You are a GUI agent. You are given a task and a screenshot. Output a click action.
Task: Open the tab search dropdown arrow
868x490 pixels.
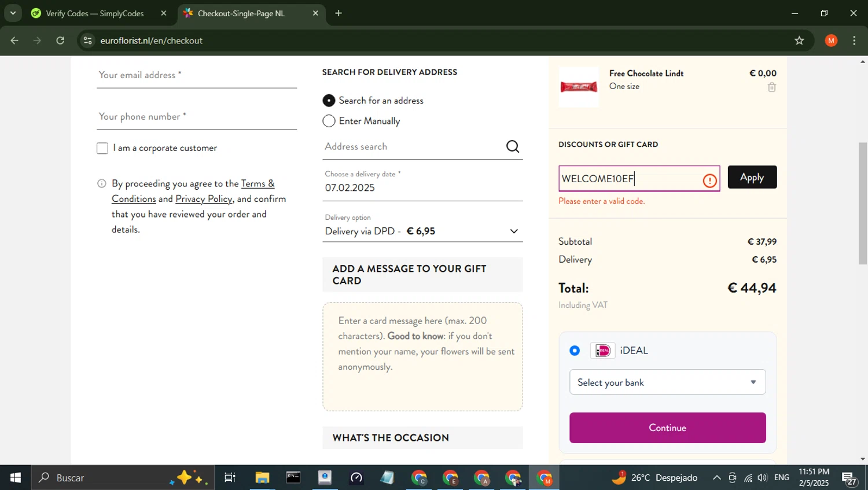click(13, 13)
